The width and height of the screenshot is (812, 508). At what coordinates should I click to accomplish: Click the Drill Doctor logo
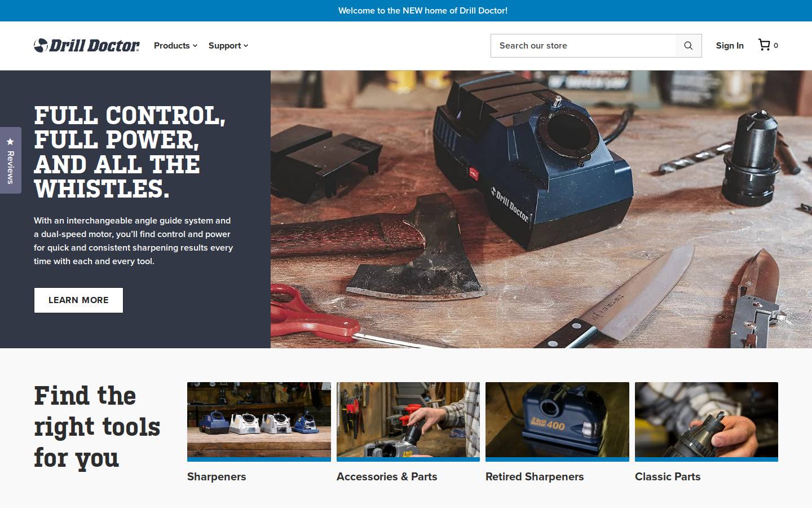pos(87,45)
